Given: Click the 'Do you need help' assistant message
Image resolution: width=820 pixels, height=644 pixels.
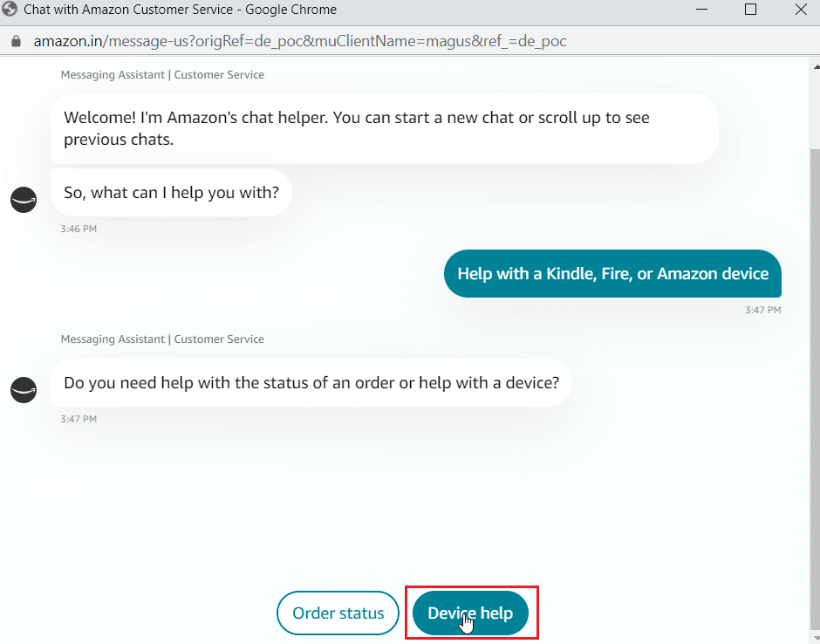Looking at the screenshot, I should (x=311, y=382).
